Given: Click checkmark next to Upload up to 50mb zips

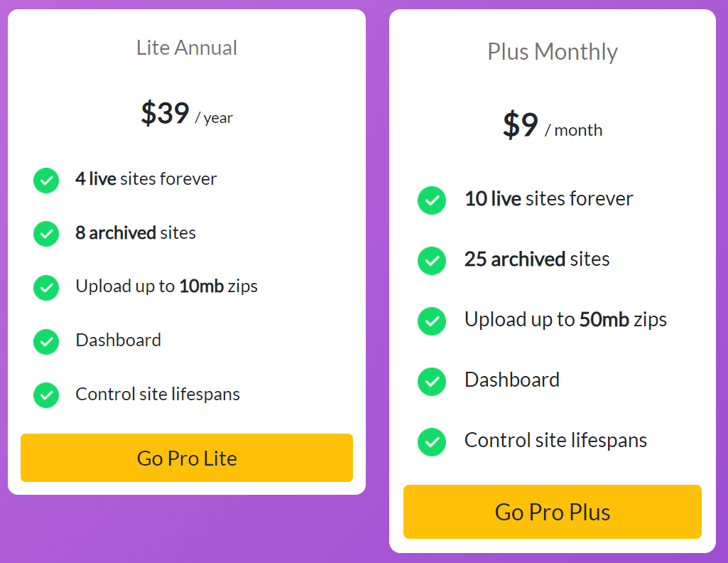Looking at the screenshot, I should [431, 321].
